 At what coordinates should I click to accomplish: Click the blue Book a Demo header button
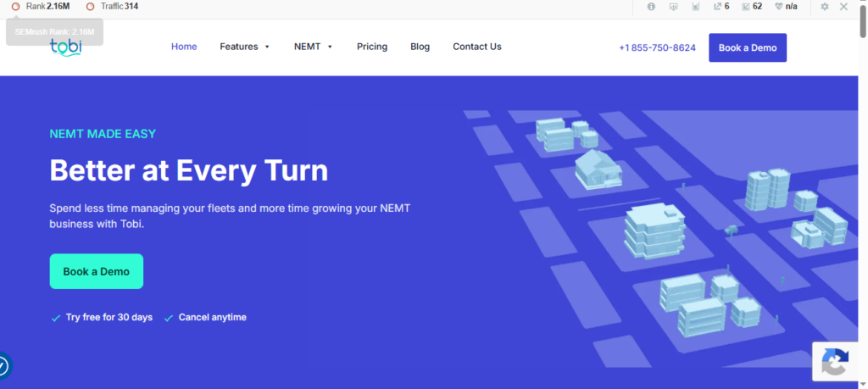tap(748, 47)
